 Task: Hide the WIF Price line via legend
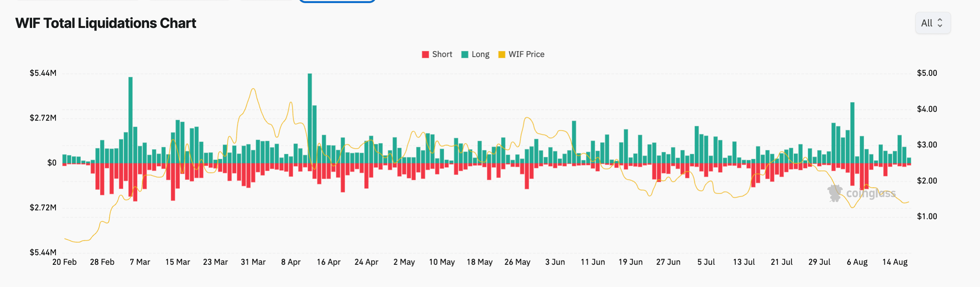[526, 54]
